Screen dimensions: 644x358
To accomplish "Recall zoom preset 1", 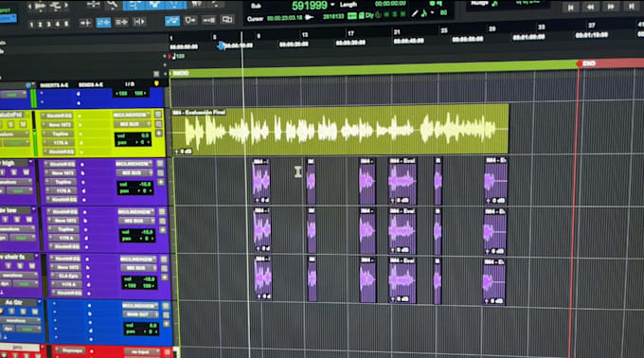I will click(31, 25).
